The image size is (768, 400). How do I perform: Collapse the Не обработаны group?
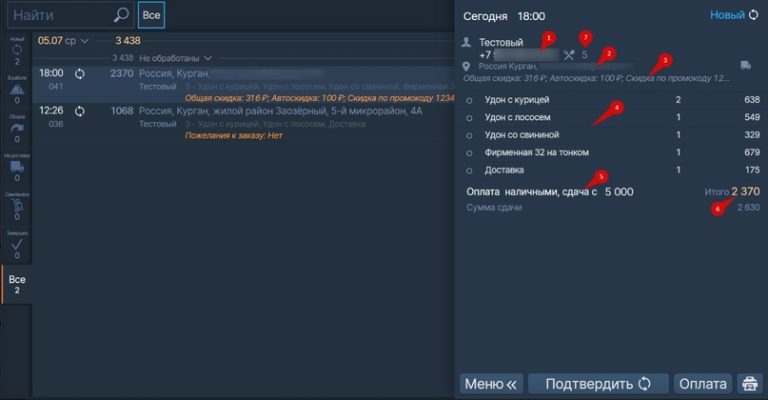pos(176,58)
